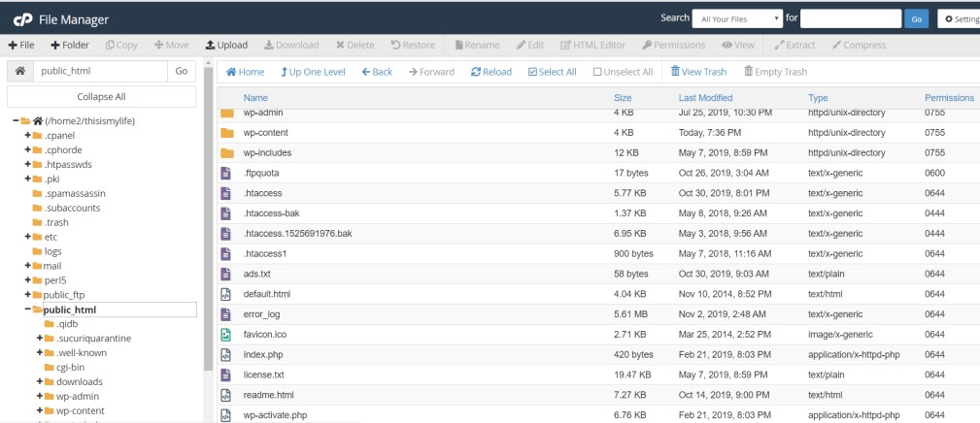Click the Copy toolbar button

pos(121,45)
